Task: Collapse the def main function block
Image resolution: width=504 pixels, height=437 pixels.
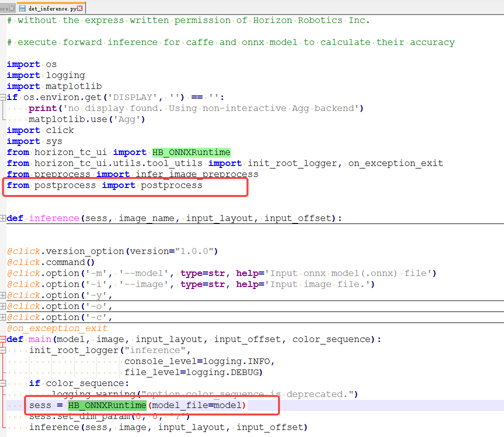Action: tap(3, 339)
